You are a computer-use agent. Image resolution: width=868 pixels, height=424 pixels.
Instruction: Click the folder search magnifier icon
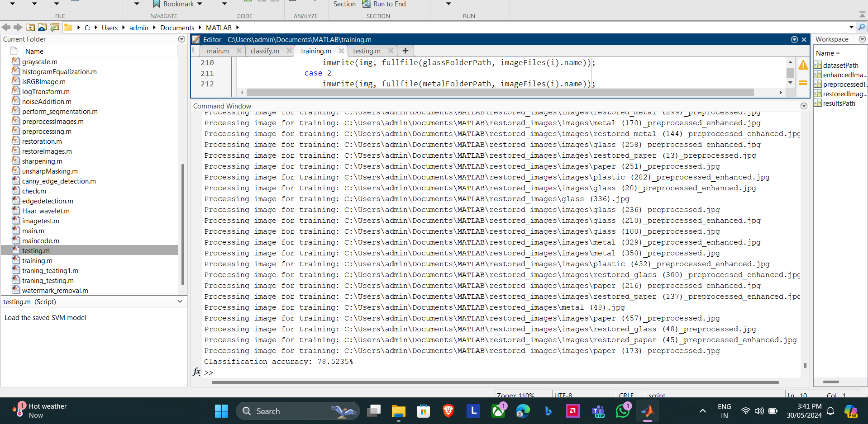862,28
